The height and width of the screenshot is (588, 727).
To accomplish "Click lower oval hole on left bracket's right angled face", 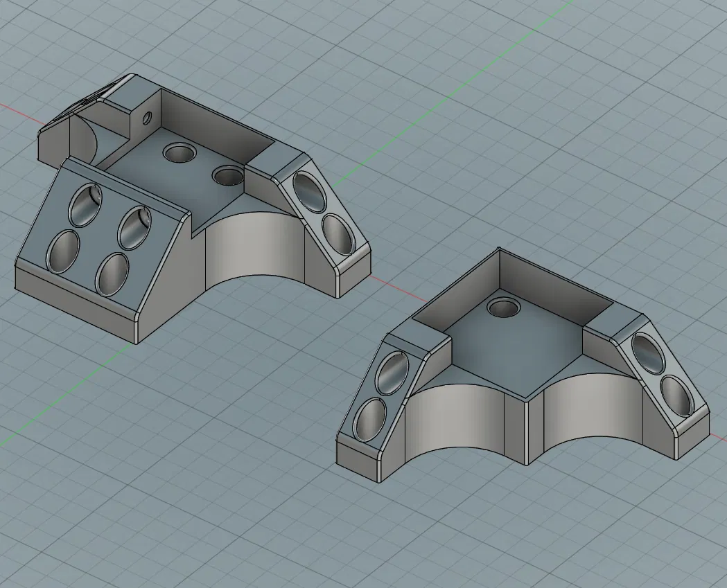I will pyautogui.click(x=338, y=234).
